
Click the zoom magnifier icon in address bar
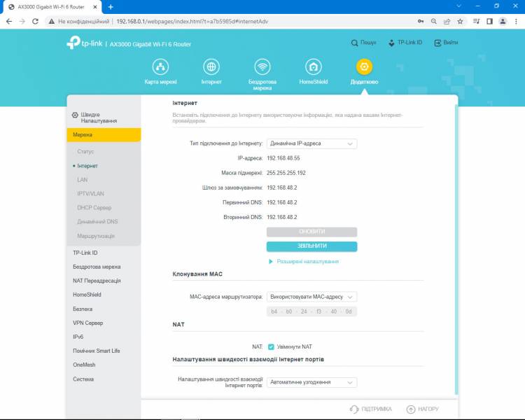(433, 22)
